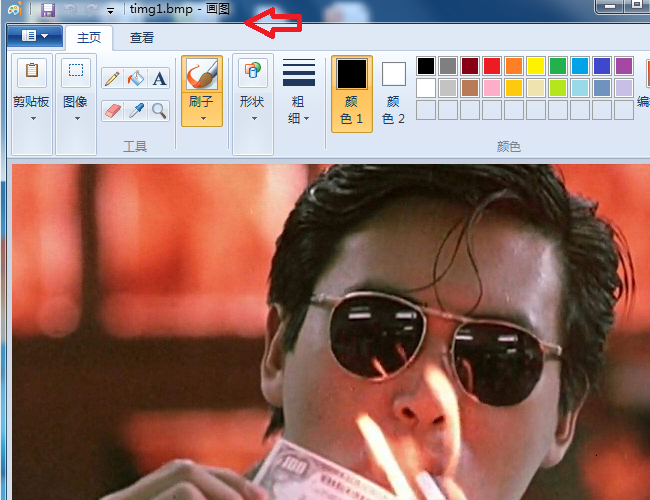Click the Shapes (形状) icon
Image resolution: width=650 pixels, height=500 pixels.
(252, 72)
